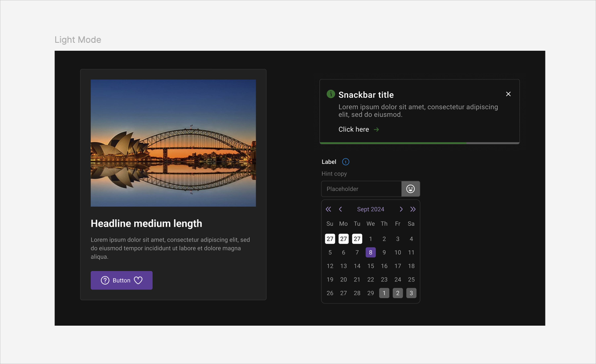Image resolution: width=596 pixels, height=364 pixels.
Task: Click the 'Headline medium length' heading
Action: 146,223
